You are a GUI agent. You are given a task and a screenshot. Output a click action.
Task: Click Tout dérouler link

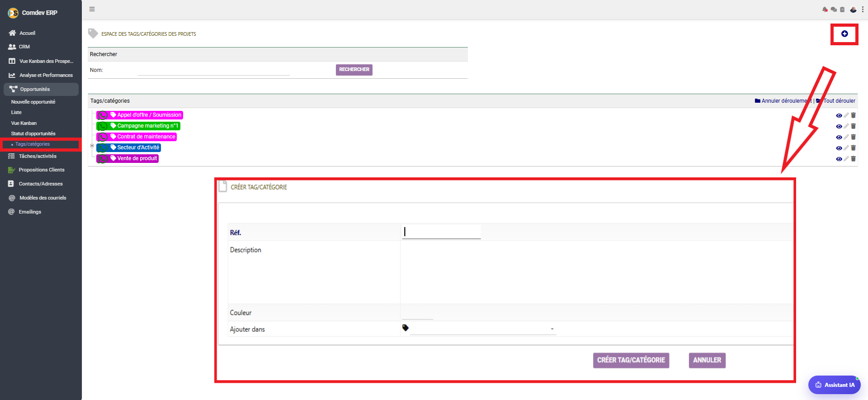click(x=835, y=101)
